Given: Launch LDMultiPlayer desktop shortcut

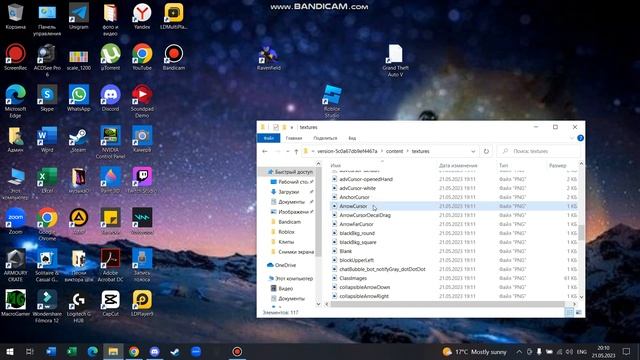Looking at the screenshot, I should [x=173, y=16].
